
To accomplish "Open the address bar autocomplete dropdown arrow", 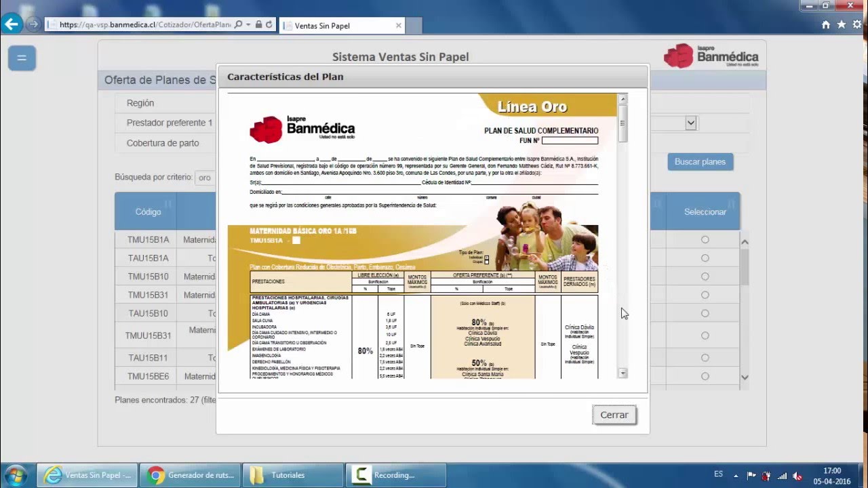I will pyautogui.click(x=248, y=25).
